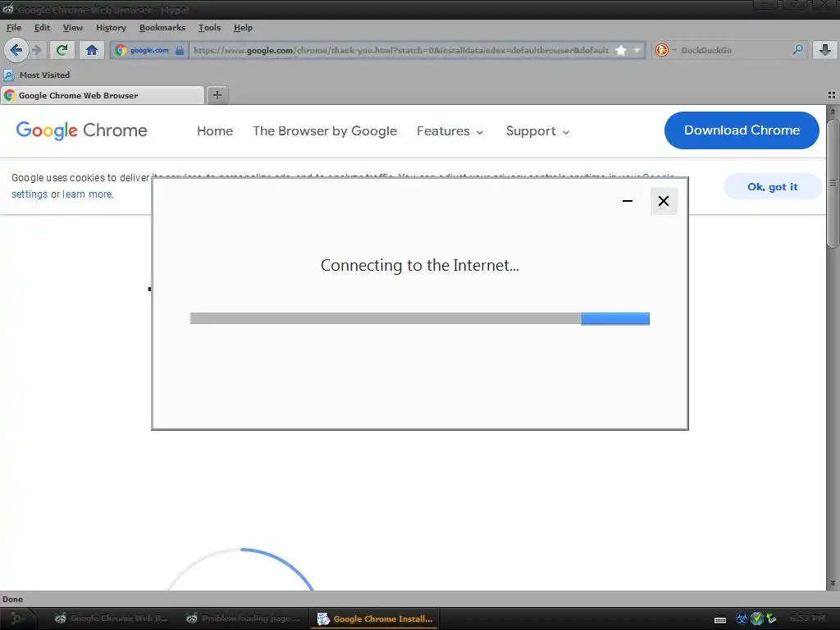Switch to Problem loading page taskbar window

pos(243,619)
